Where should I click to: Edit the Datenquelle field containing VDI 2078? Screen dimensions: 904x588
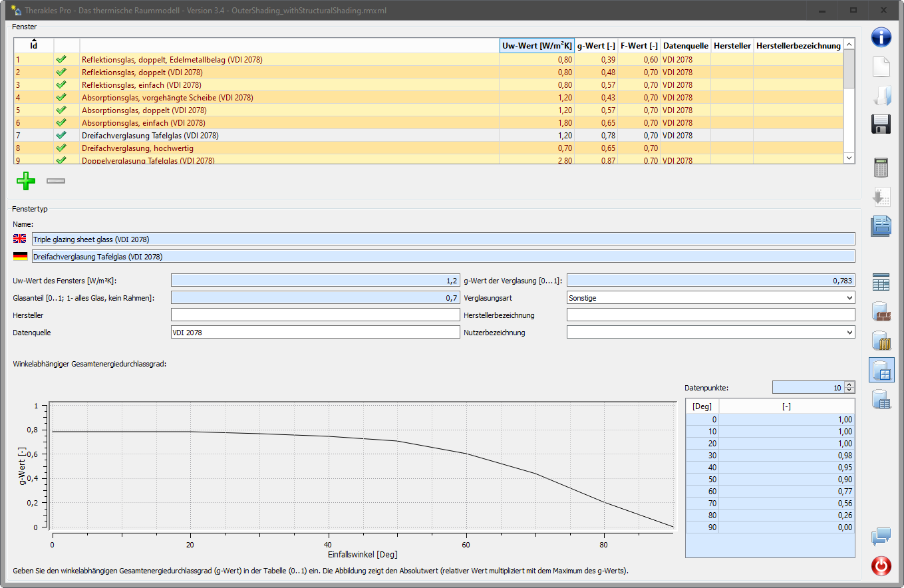(x=315, y=332)
